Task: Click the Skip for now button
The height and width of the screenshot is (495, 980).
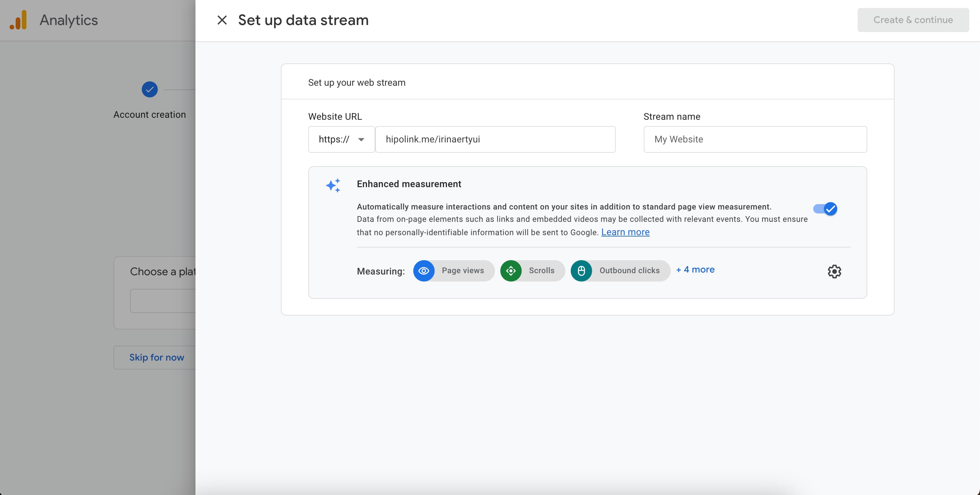Action: point(156,357)
